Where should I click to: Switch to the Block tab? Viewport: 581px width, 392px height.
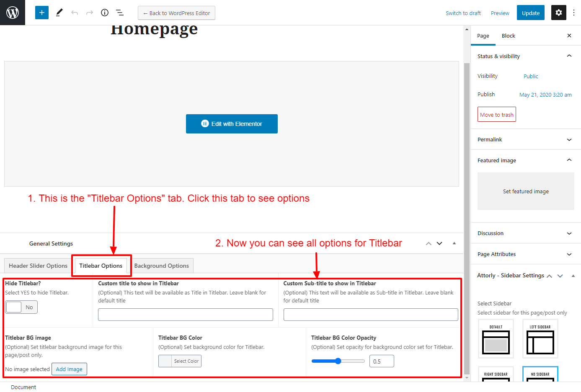point(508,36)
